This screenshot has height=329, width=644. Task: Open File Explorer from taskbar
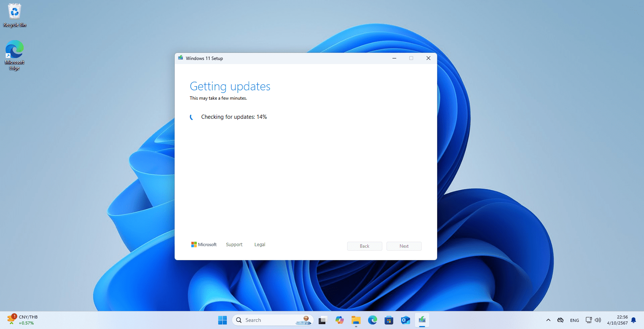point(356,320)
